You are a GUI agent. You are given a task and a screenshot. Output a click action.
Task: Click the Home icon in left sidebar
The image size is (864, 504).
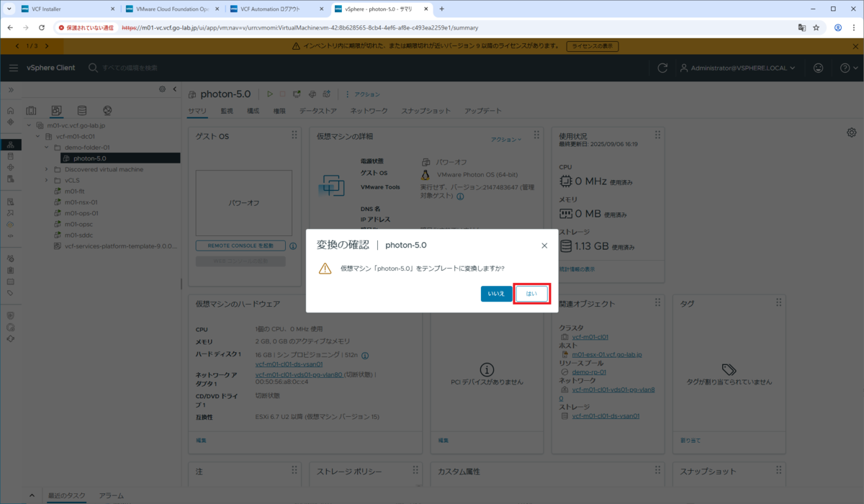[10, 111]
